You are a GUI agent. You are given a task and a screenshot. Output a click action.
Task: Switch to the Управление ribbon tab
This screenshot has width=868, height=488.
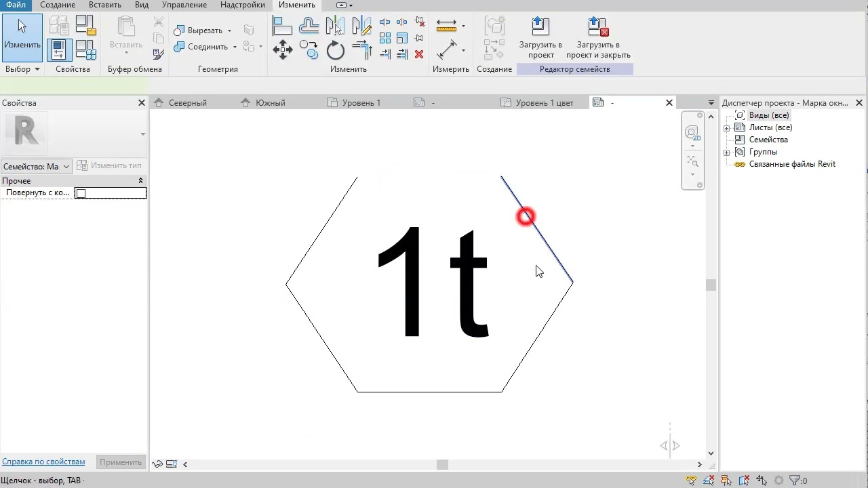[x=184, y=5]
